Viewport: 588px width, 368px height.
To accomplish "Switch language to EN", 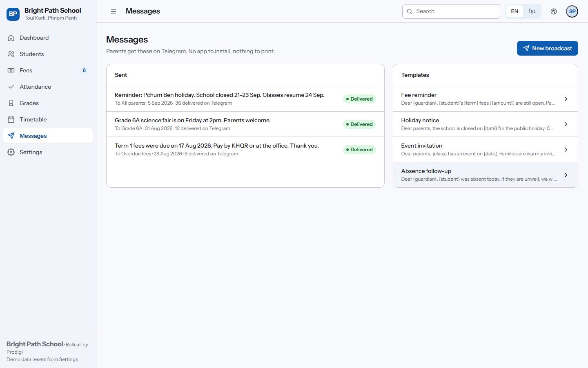I will click(514, 11).
